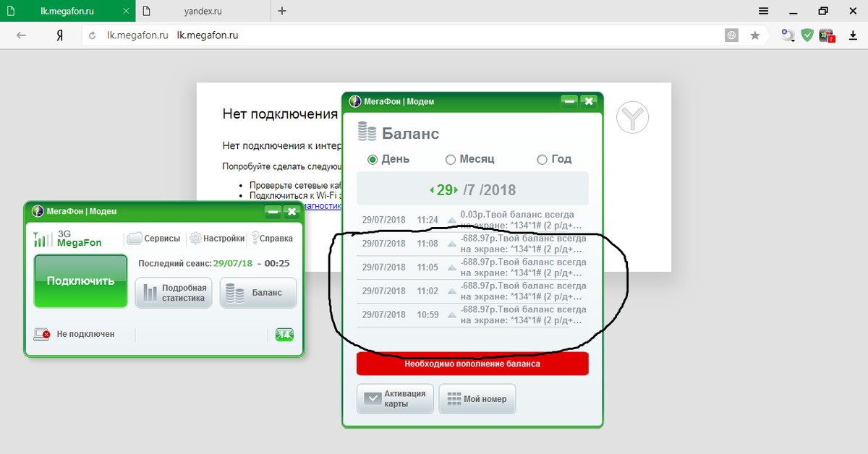Expand the 11:24 balance message
This screenshot has width=868, height=454.
(452, 220)
